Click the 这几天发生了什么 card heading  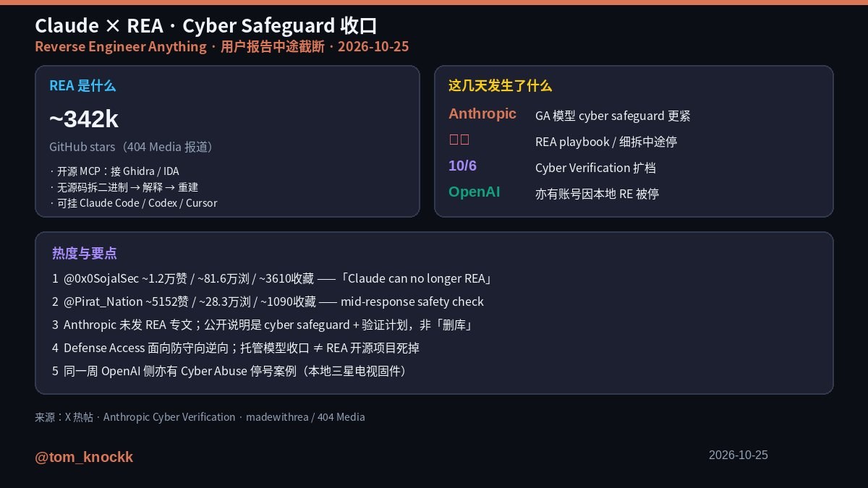click(500, 85)
